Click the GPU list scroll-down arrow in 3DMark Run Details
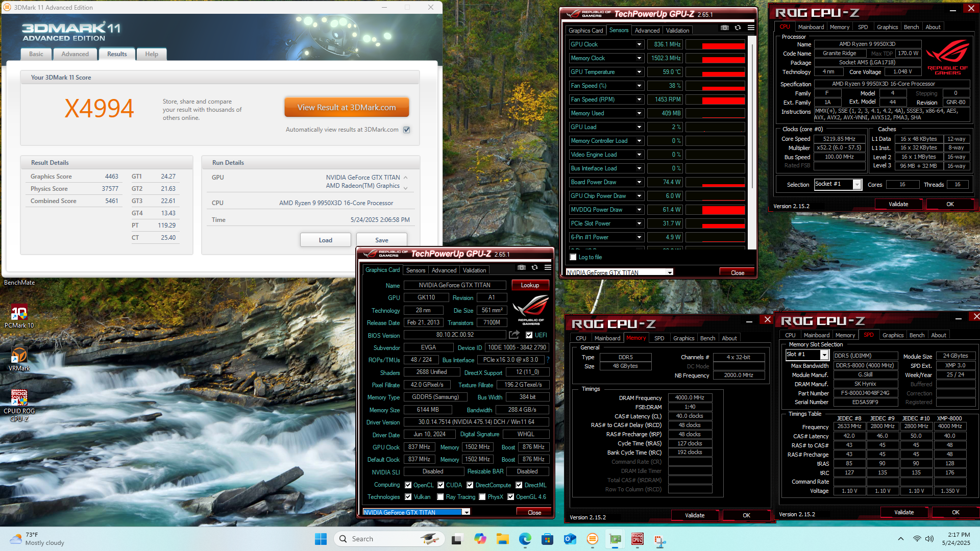 coord(406,188)
